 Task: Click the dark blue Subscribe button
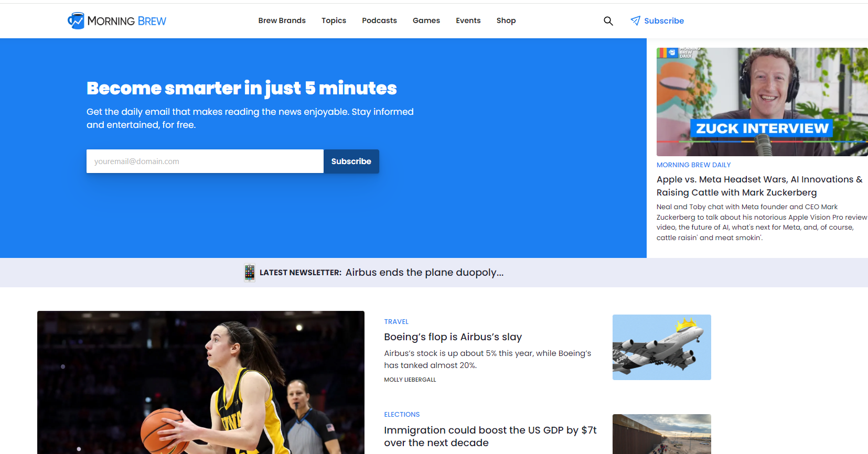[x=351, y=161]
